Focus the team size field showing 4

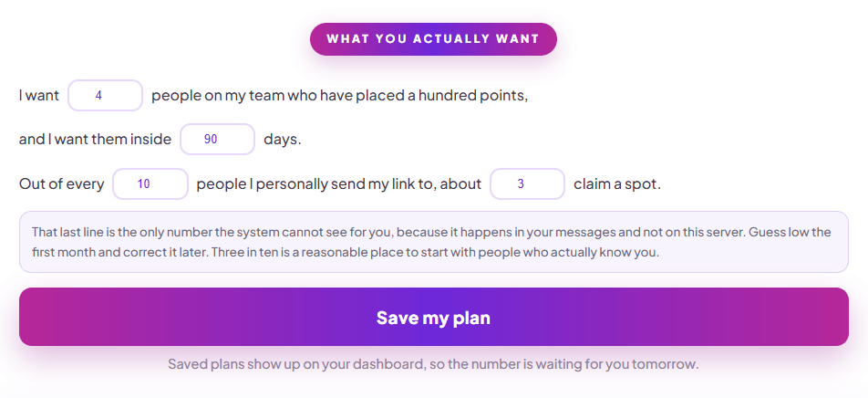pyautogui.click(x=105, y=95)
